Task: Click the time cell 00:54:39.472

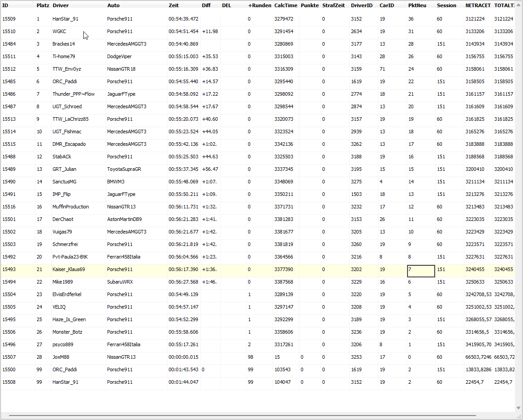Action: pyautogui.click(x=183, y=19)
